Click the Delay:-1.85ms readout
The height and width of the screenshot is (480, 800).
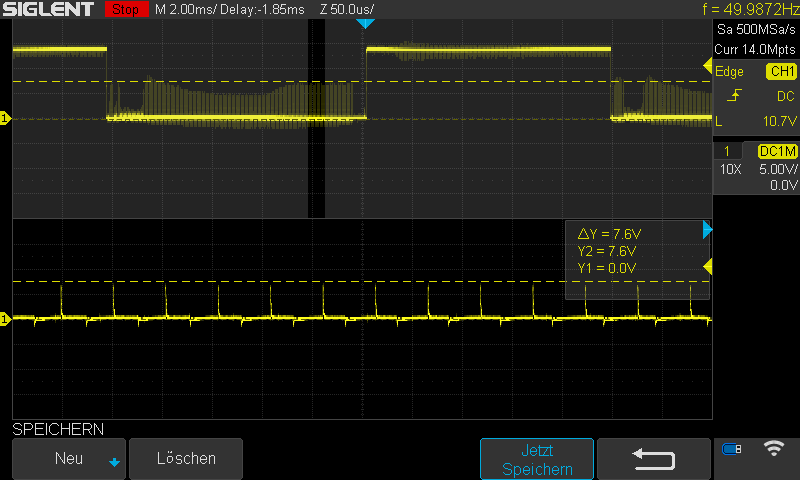pyautogui.click(x=263, y=9)
